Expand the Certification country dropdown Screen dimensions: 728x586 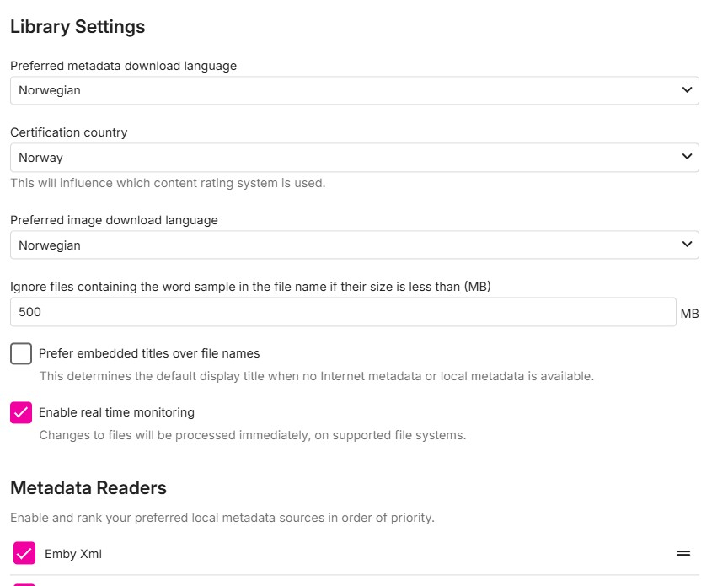[354, 158]
